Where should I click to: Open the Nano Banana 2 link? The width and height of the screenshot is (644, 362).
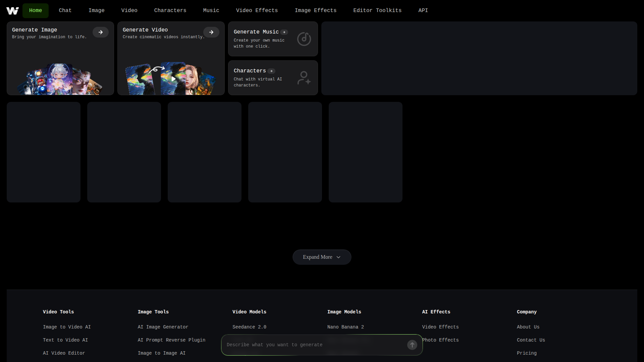click(345, 327)
